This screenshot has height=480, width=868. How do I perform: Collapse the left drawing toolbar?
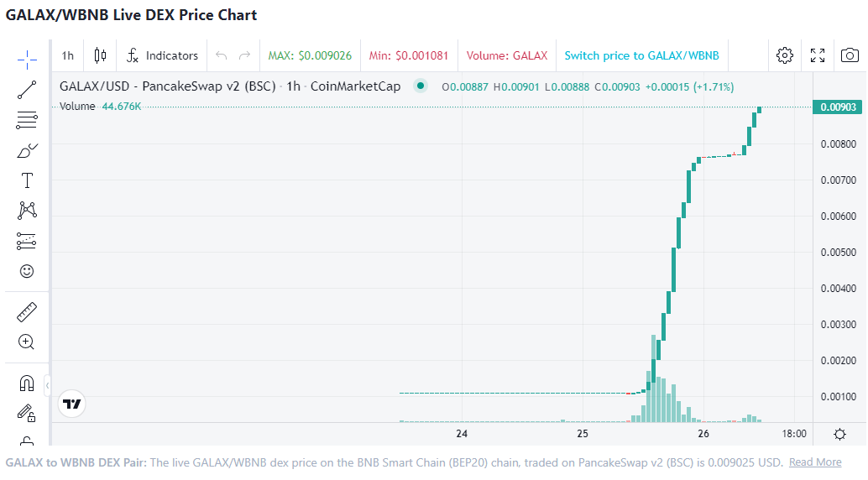point(48,385)
